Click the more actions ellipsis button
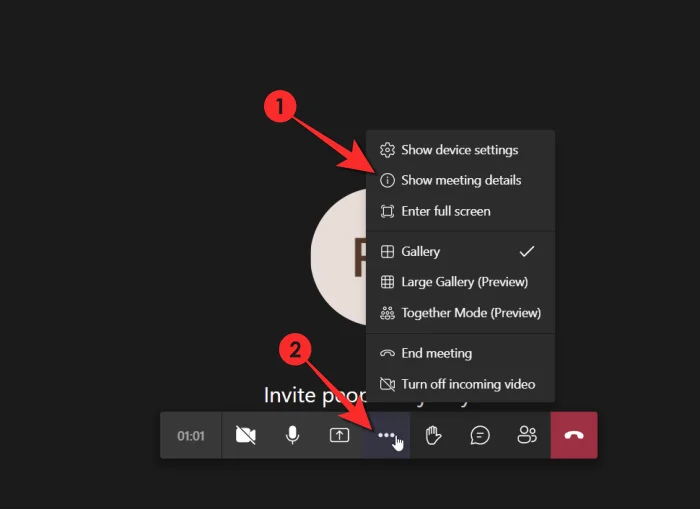This screenshot has width=700, height=509. pos(386,435)
